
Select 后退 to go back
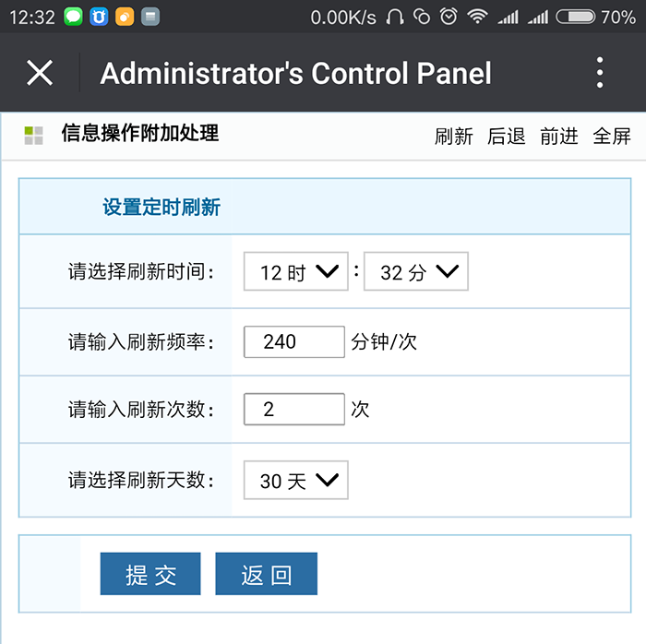click(507, 137)
